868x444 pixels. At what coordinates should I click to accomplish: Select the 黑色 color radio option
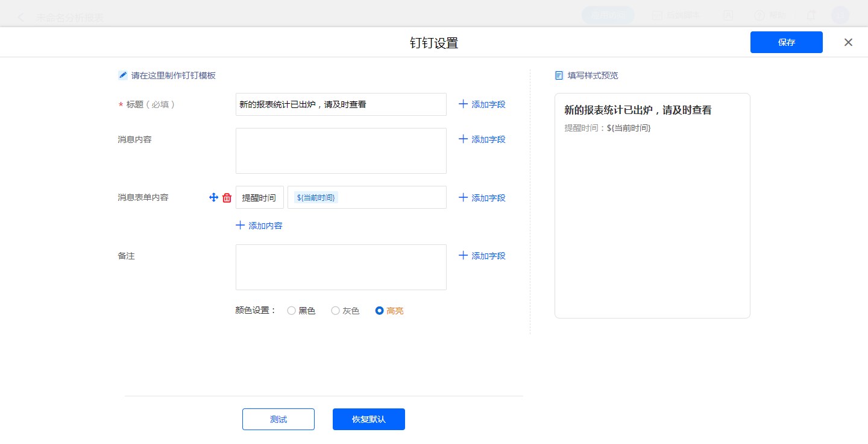click(292, 311)
